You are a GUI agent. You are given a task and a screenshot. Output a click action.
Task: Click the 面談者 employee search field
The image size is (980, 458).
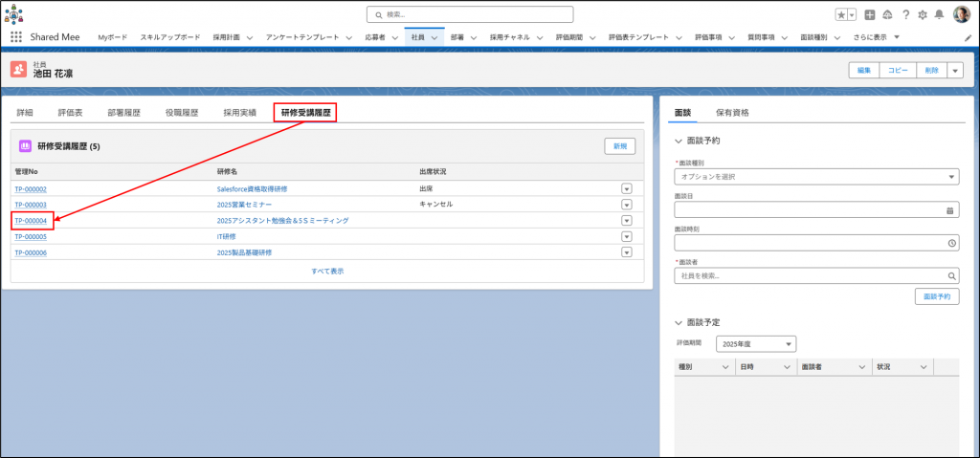[x=810, y=275]
